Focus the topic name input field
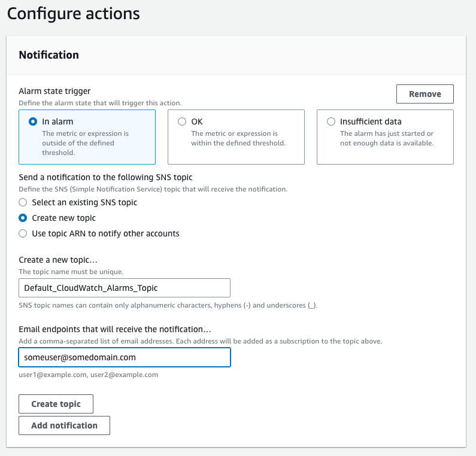Screen dimensions: 476x456 click(125, 288)
